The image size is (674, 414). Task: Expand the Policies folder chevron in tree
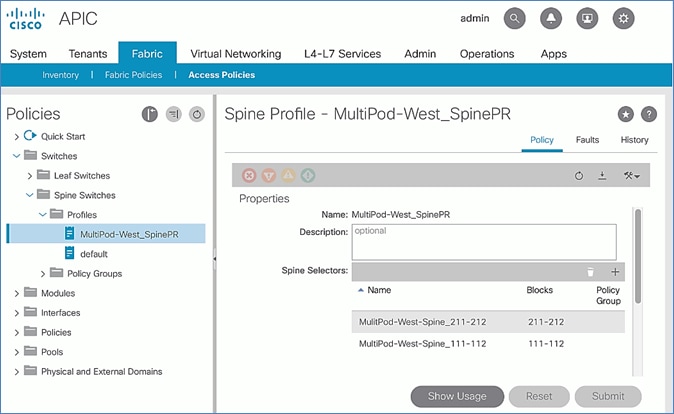pos(16,332)
